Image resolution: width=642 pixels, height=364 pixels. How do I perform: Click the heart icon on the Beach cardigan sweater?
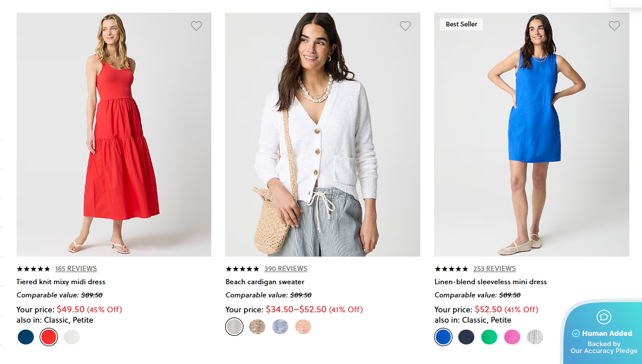pos(405,26)
